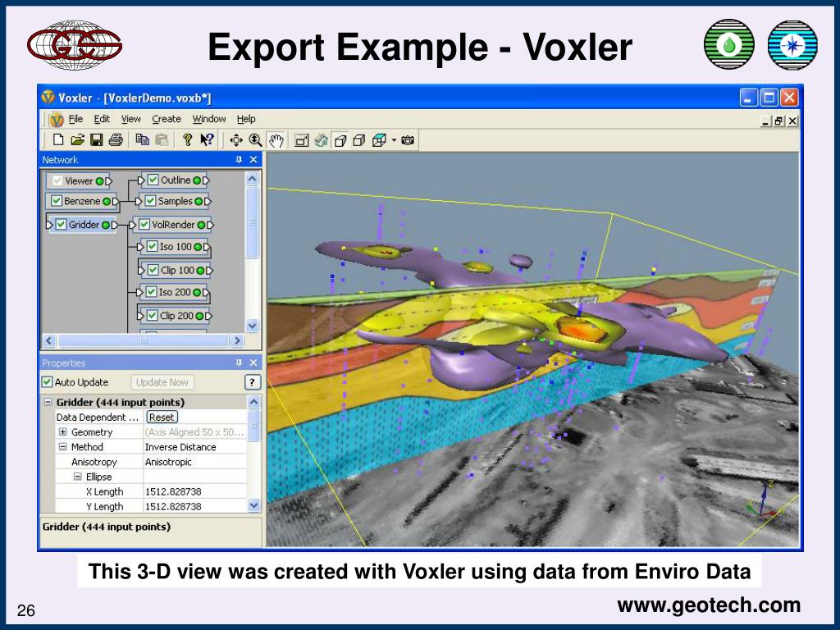Toggle the Outline module checkbox
The image size is (840, 630).
click(x=153, y=180)
